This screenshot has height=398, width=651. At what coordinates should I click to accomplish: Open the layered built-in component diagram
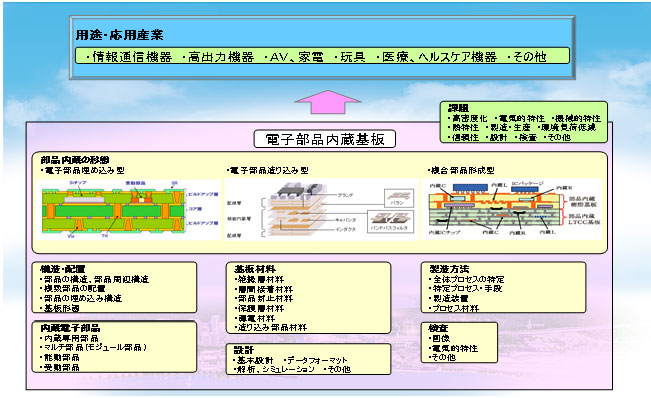click(x=321, y=209)
